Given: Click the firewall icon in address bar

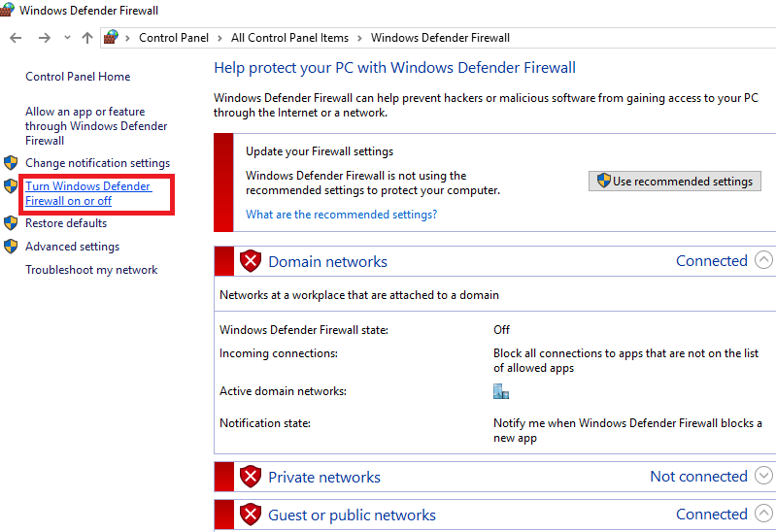Looking at the screenshot, I should click(x=111, y=37).
